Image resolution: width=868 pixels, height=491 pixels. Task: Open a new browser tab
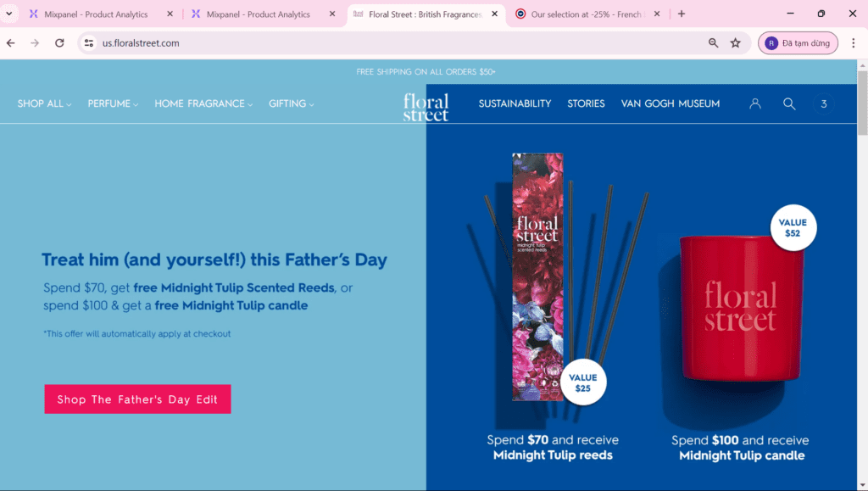point(682,14)
